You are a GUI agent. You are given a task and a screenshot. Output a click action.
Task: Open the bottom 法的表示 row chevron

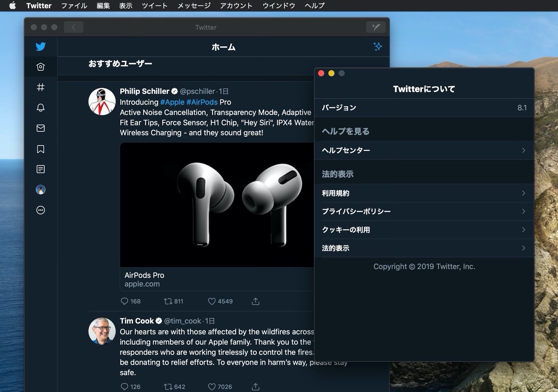coord(524,248)
